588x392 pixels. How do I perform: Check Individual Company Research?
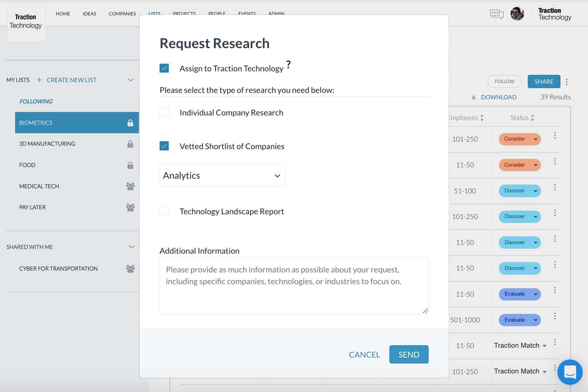(164, 113)
